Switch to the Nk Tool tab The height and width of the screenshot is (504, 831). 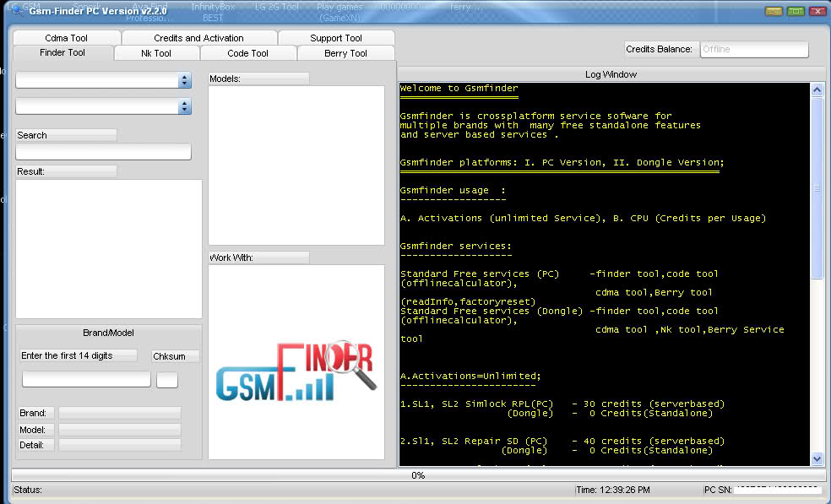pyautogui.click(x=156, y=53)
